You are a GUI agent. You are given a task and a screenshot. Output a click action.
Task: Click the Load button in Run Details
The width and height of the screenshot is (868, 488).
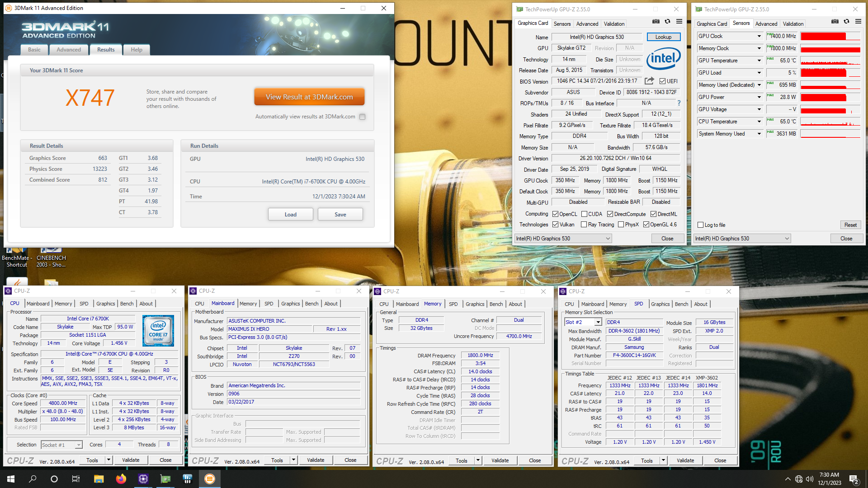(x=290, y=215)
